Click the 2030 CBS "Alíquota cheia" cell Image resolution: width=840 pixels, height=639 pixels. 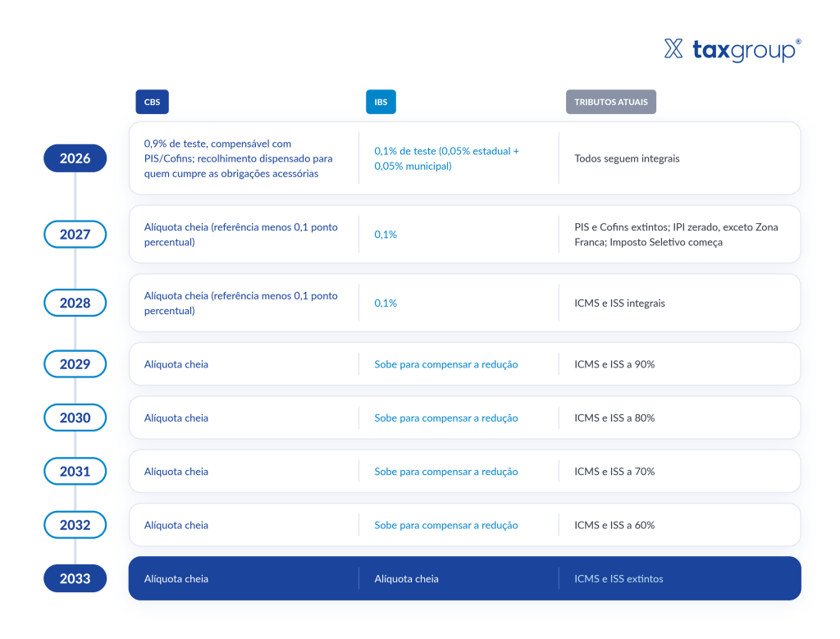click(x=176, y=418)
